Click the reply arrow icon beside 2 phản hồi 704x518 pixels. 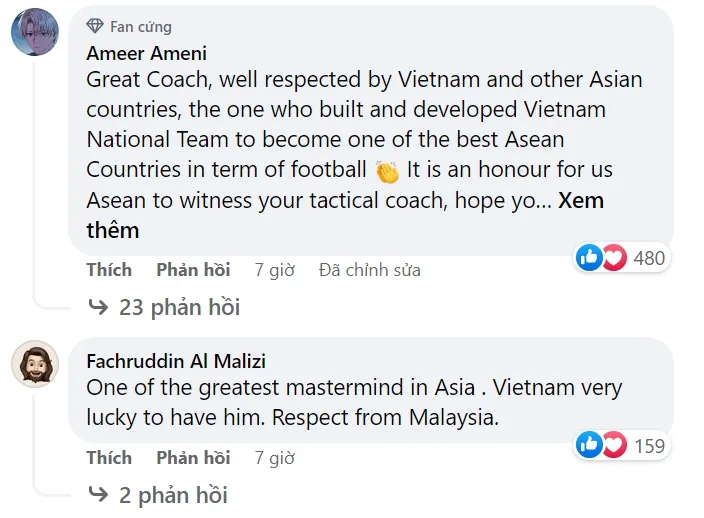coord(98,494)
